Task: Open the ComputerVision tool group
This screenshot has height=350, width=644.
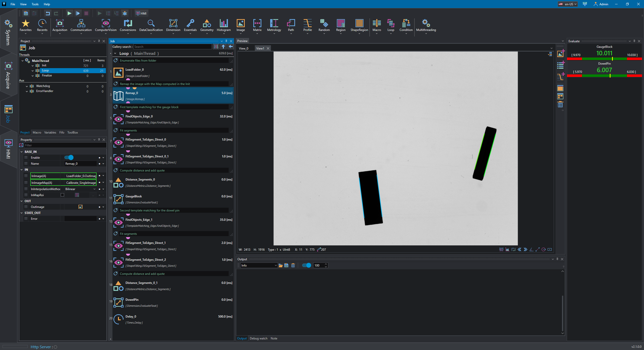Action: [x=106, y=26]
